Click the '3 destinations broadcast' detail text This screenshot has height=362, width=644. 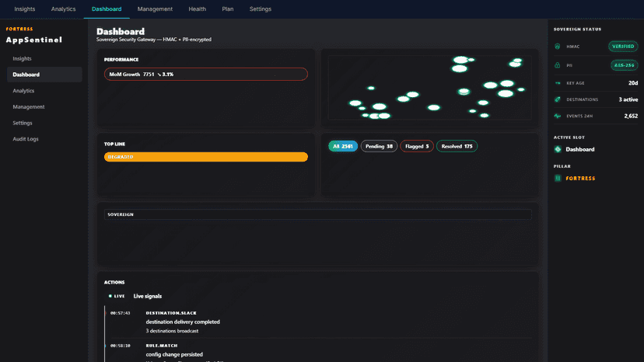(172, 331)
